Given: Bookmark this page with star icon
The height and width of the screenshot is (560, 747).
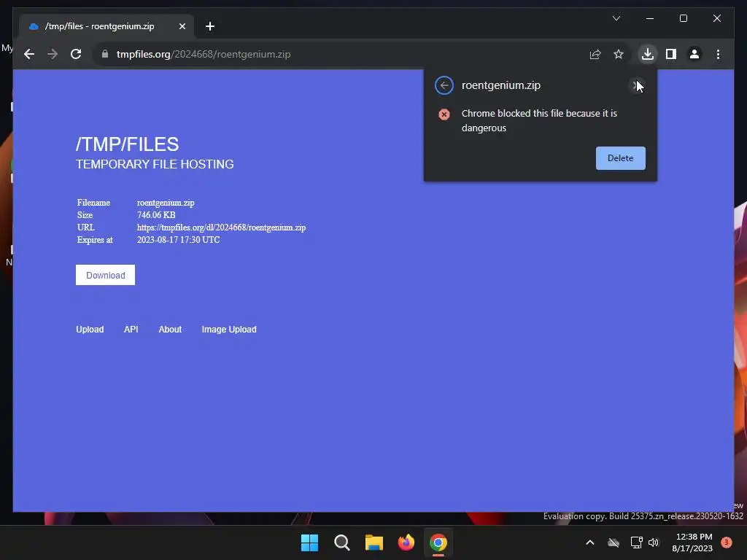Looking at the screenshot, I should pyautogui.click(x=619, y=54).
